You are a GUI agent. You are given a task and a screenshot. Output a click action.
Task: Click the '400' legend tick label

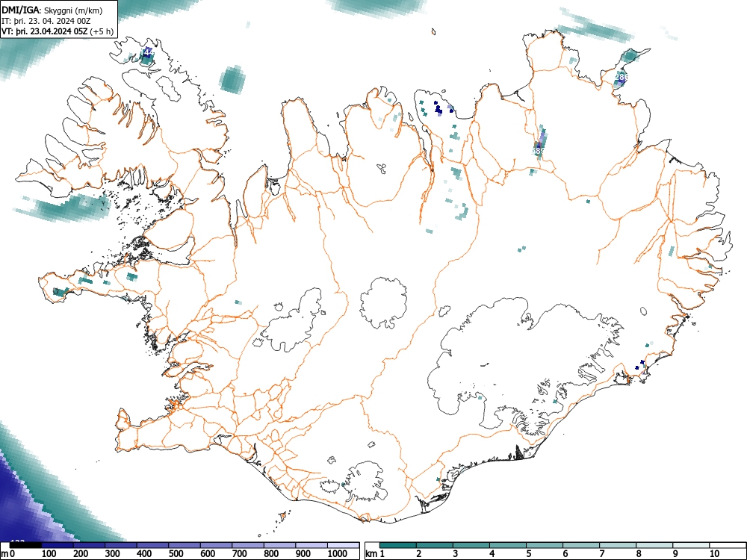click(x=144, y=554)
